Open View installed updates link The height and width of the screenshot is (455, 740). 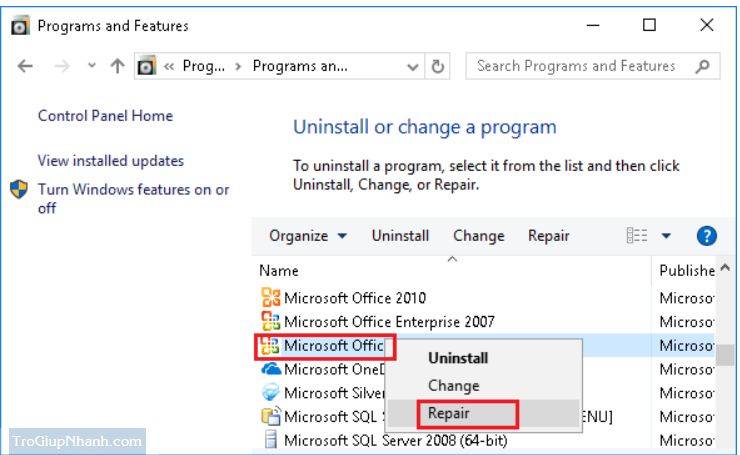pos(111,161)
